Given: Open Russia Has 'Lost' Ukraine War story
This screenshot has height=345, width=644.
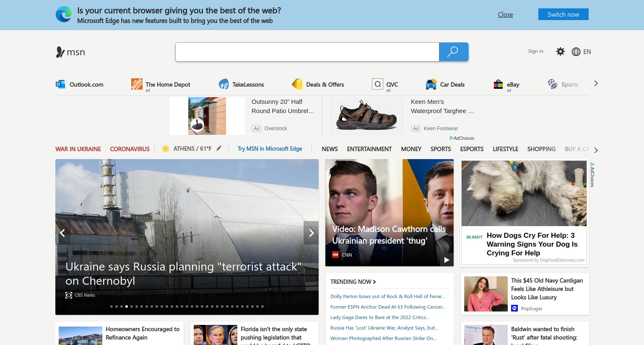Looking at the screenshot, I should [384, 328].
